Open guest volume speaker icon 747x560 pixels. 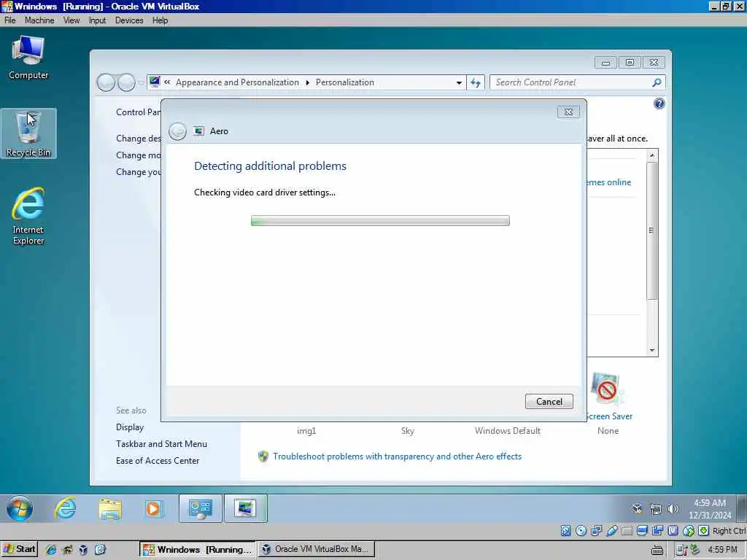(673, 508)
